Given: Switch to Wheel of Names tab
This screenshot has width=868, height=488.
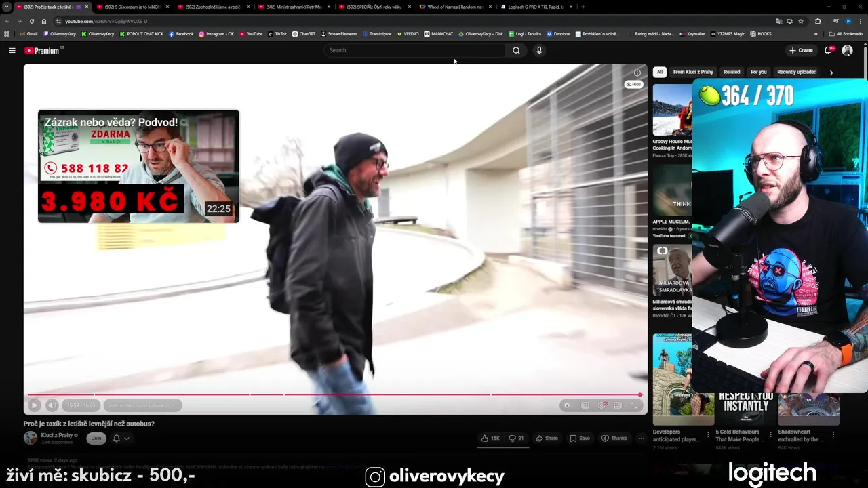Looking at the screenshot, I should (456, 7).
